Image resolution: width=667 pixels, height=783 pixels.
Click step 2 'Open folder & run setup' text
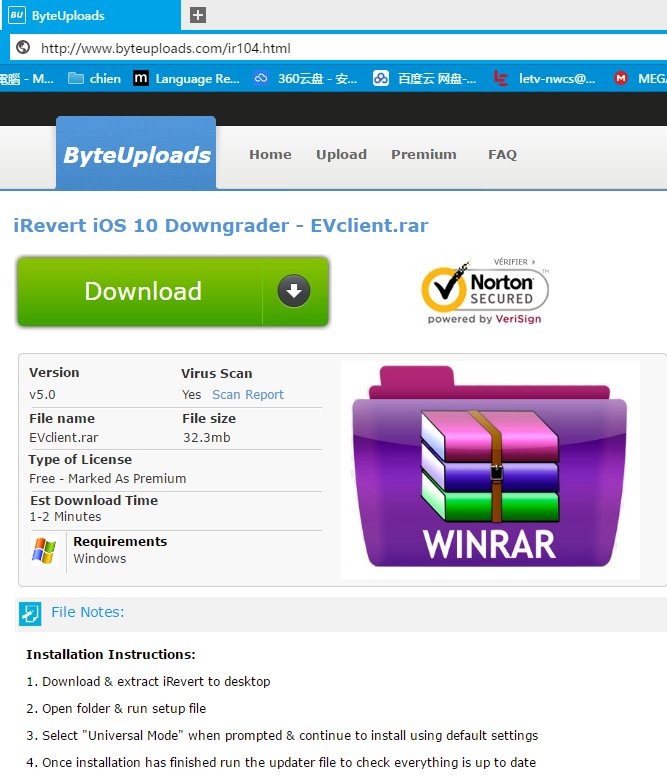(x=116, y=709)
